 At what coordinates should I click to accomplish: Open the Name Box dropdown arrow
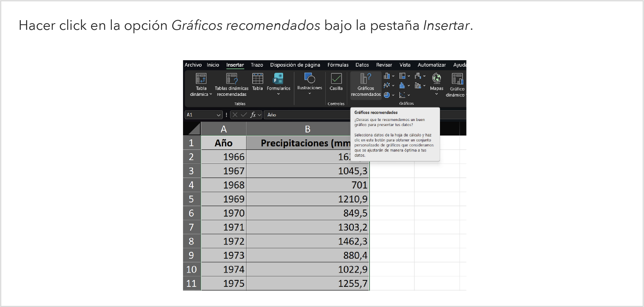pyautogui.click(x=218, y=115)
